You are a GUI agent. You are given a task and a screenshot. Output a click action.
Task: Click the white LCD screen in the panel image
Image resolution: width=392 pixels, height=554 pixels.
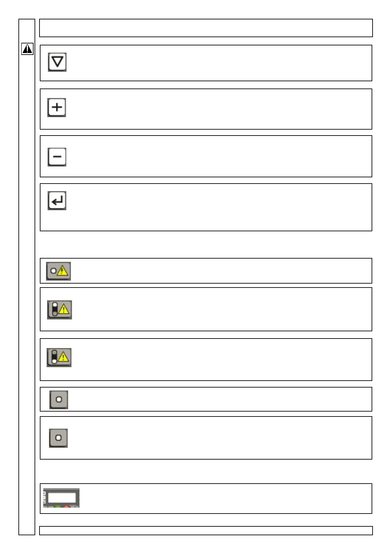click(x=62, y=497)
